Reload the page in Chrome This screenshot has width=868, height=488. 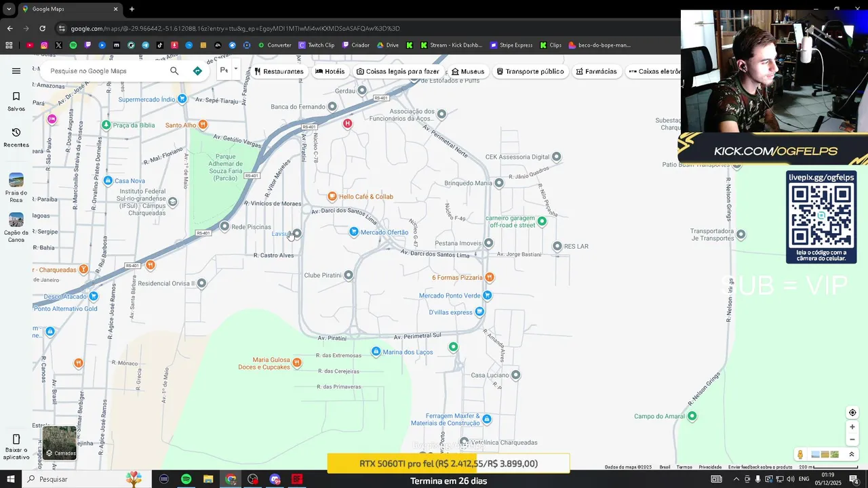click(x=42, y=28)
